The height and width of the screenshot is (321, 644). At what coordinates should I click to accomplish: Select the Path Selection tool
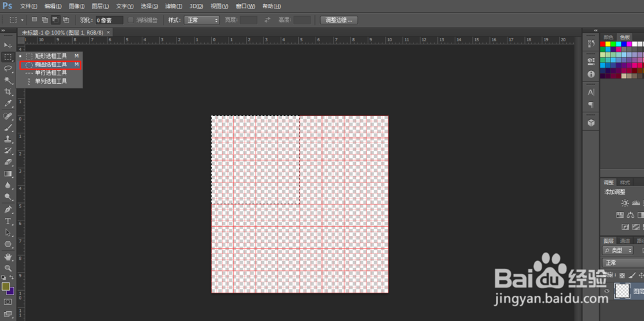click(x=8, y=233)
